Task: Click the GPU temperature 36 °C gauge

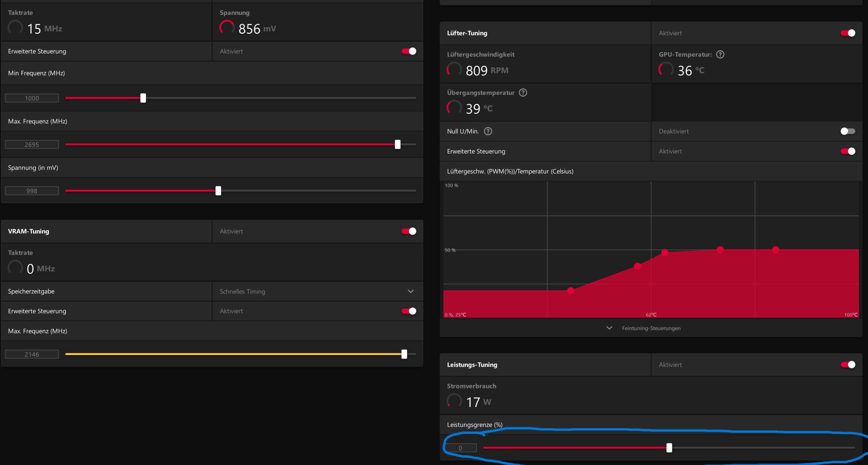Action: 666,70
